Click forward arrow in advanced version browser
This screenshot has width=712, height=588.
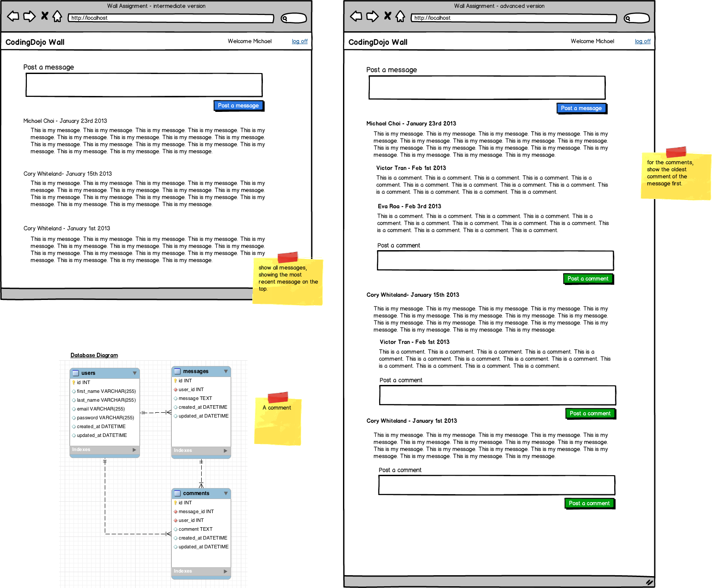click(x=373, y=17)
